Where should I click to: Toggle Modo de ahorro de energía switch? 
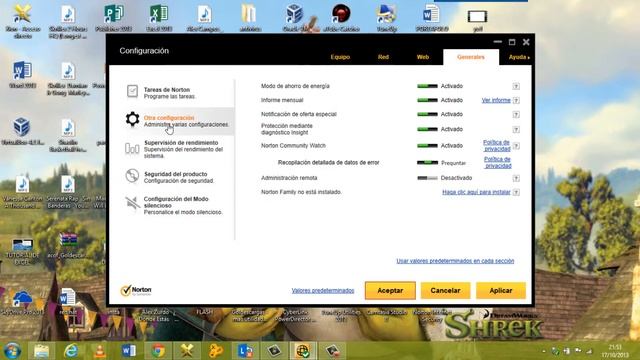(427, 86)
